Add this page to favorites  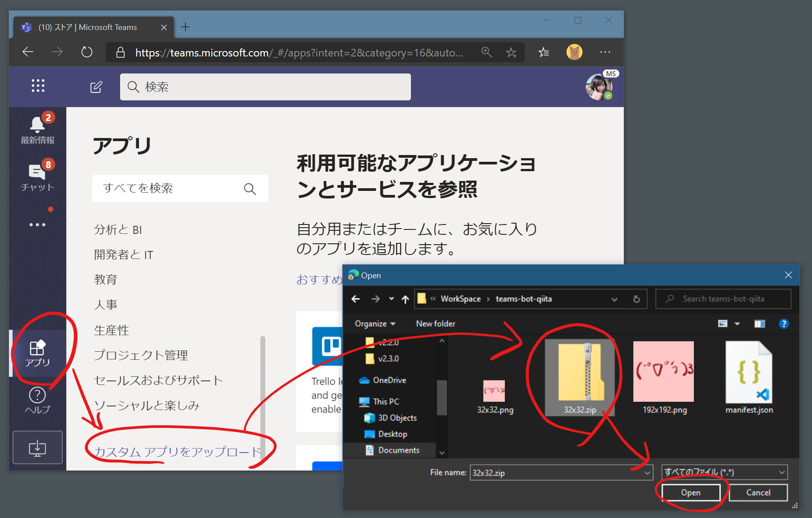[511, 52]
